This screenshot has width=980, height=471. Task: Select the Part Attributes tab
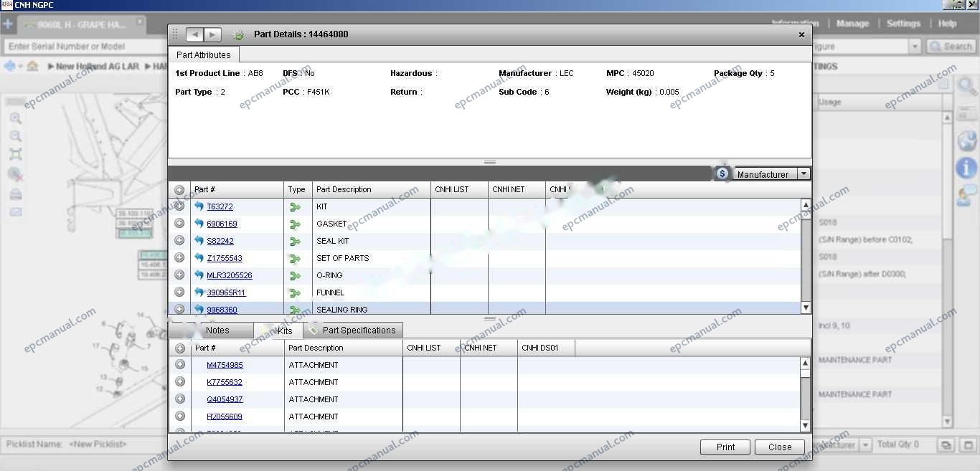click(x=204, y=54)
